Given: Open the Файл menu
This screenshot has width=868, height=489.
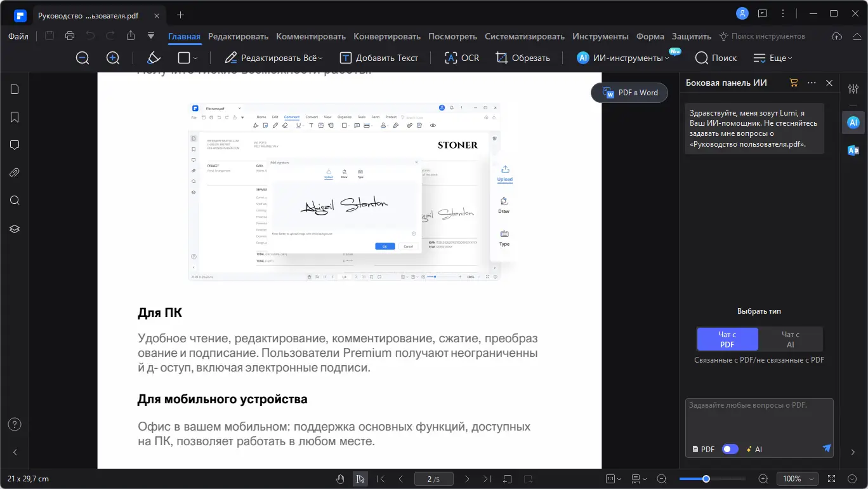Looking at the screenshot, I should (x=18, y=36).
